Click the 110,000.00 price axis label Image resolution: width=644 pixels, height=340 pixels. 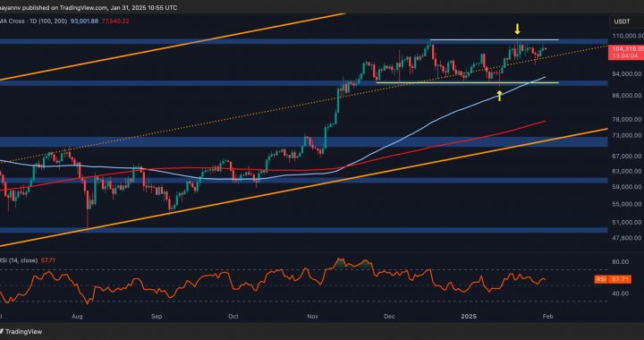point(627,36)
